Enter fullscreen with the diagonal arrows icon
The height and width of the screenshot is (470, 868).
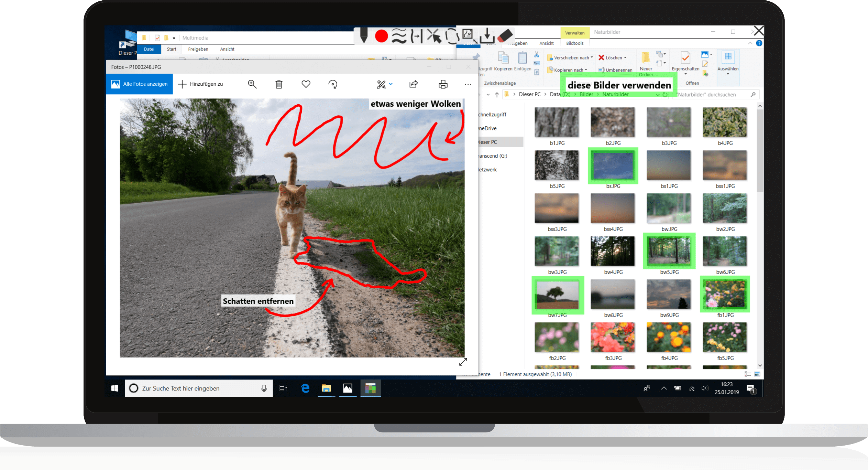point(463,362)
